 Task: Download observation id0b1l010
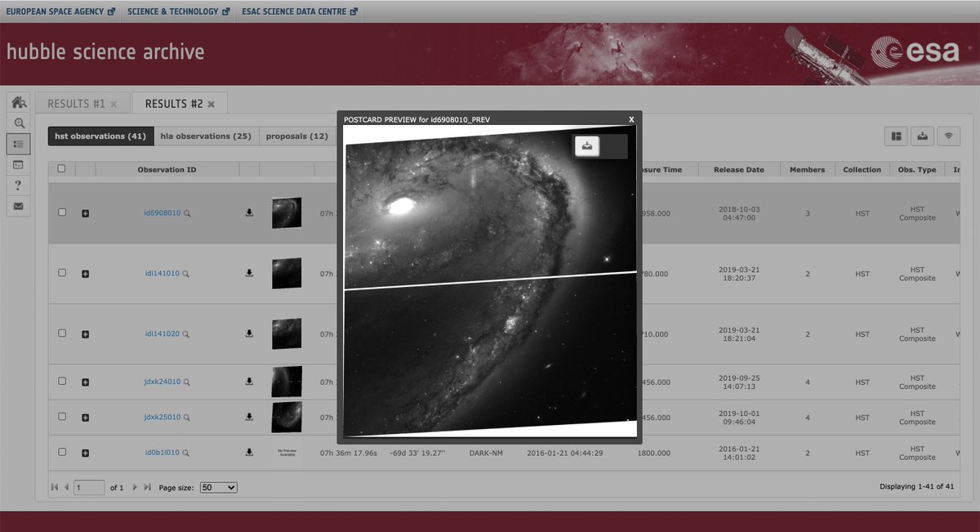click(249, 452)
